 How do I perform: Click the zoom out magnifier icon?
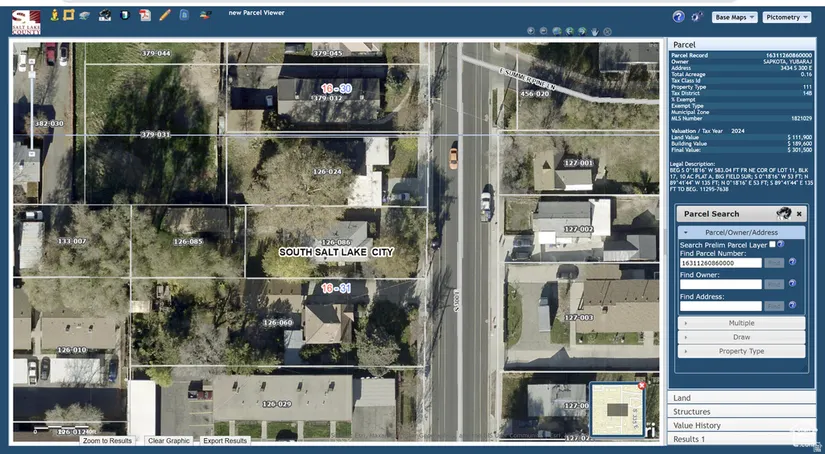point(544,31)
